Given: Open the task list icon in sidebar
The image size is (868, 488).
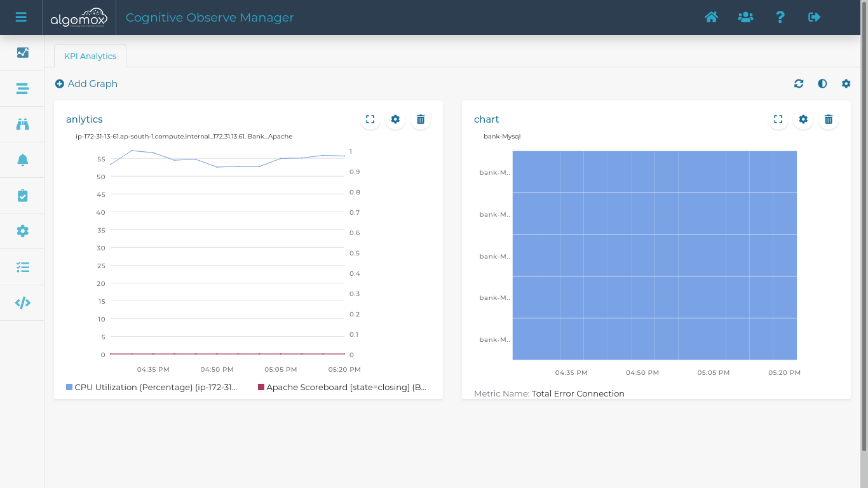Looking at the screenshot, I should tap(22, 268).
